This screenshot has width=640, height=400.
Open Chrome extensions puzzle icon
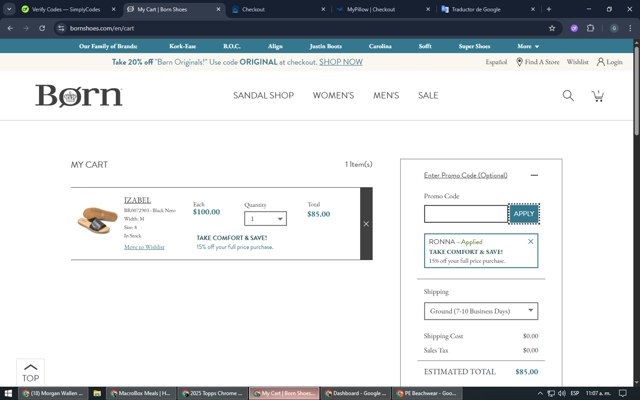pos(590,28)
